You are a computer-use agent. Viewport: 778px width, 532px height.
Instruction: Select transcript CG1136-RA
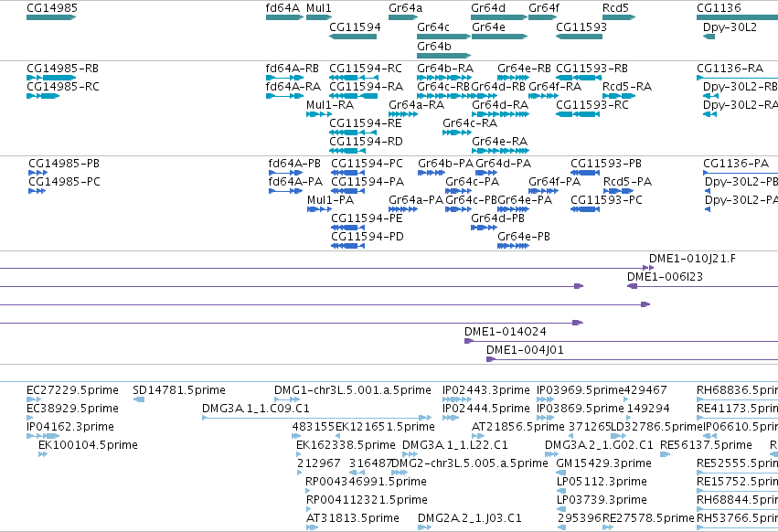tap(737, 78)
